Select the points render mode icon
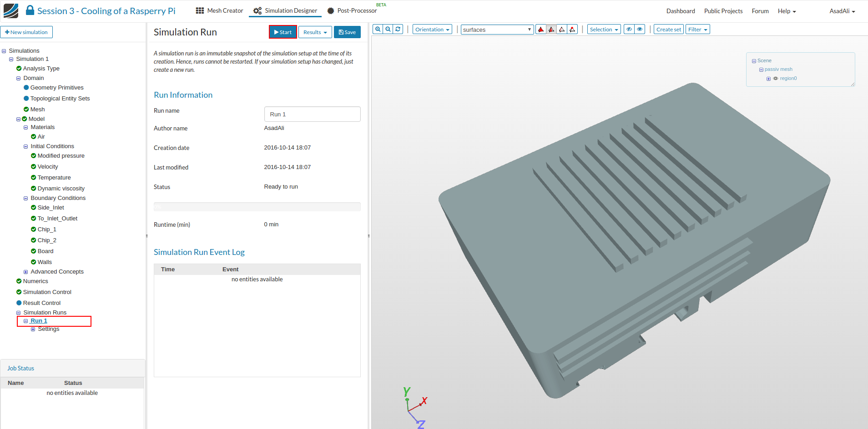 pos(572,30)
